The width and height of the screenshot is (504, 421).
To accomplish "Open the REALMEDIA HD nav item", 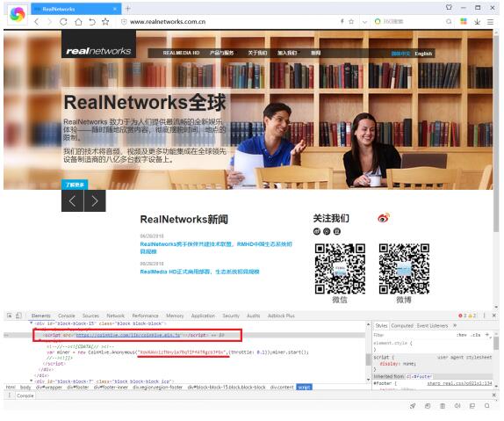I will tap(181, 53).
